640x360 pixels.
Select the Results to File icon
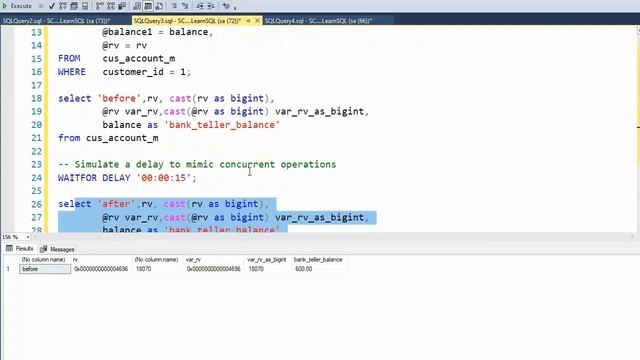pyautogui.click(x=159, y=6)
